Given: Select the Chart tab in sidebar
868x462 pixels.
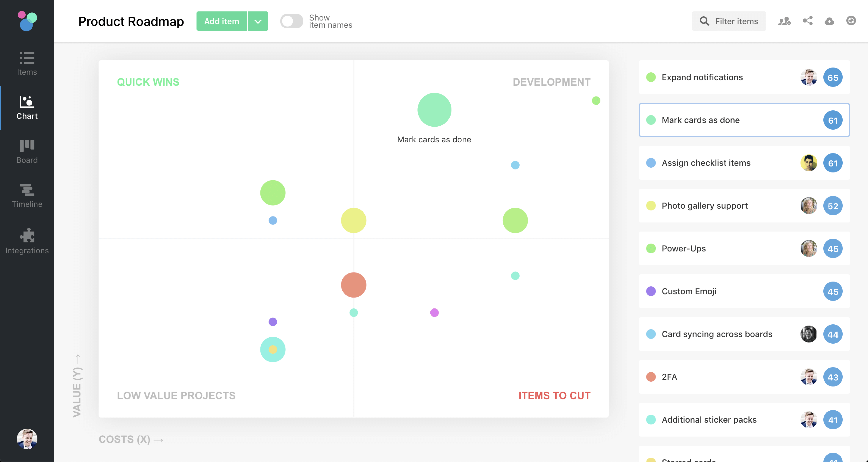Looking at the screenshot, I should (27, 107).
